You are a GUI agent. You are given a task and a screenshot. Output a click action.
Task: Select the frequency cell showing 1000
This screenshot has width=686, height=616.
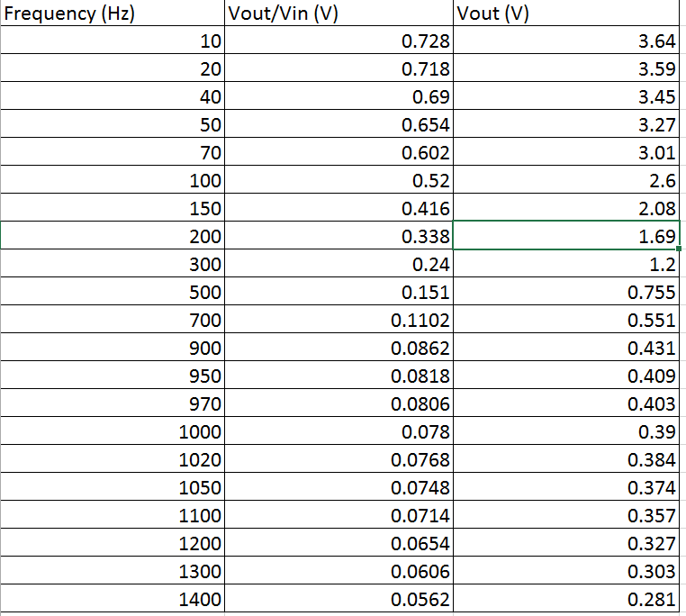click(x=112, y=431)
